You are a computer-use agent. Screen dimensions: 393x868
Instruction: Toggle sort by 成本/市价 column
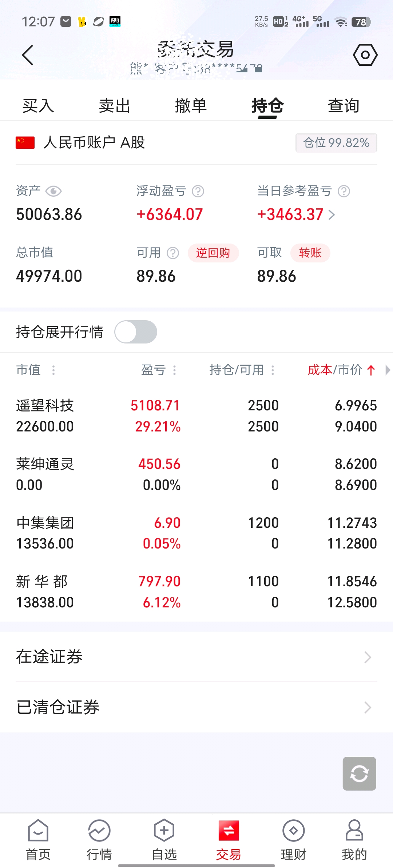coord(341,370)
